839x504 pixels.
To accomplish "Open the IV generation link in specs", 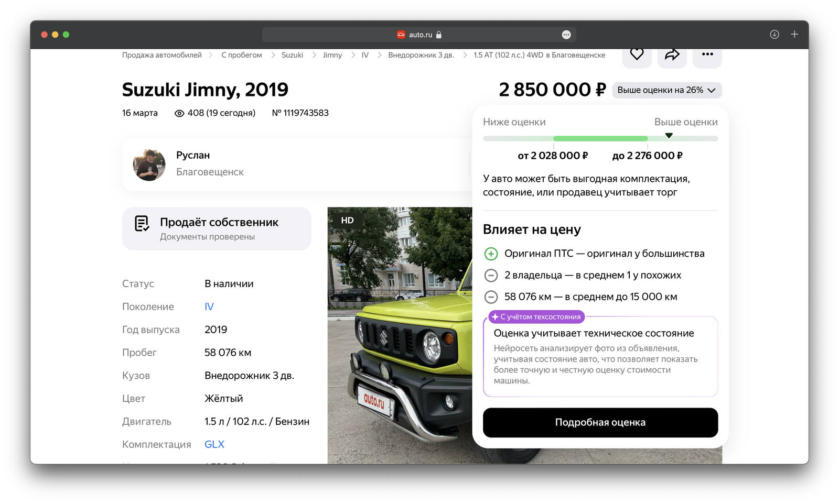I will 209,307.
